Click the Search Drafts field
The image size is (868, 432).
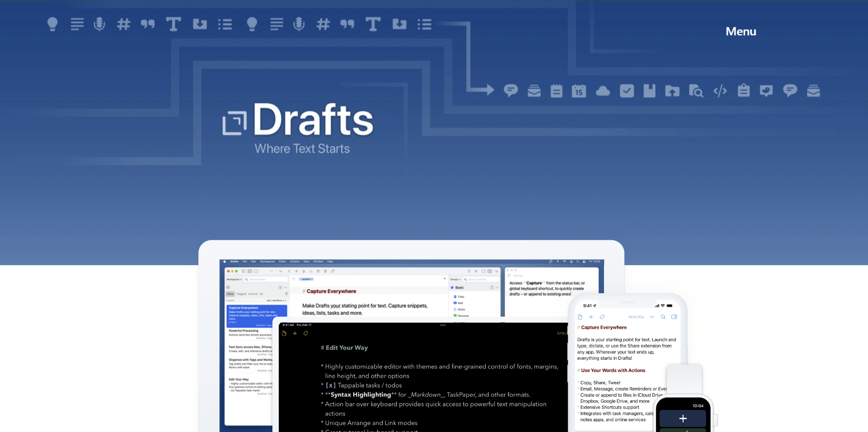coord(266,279)
